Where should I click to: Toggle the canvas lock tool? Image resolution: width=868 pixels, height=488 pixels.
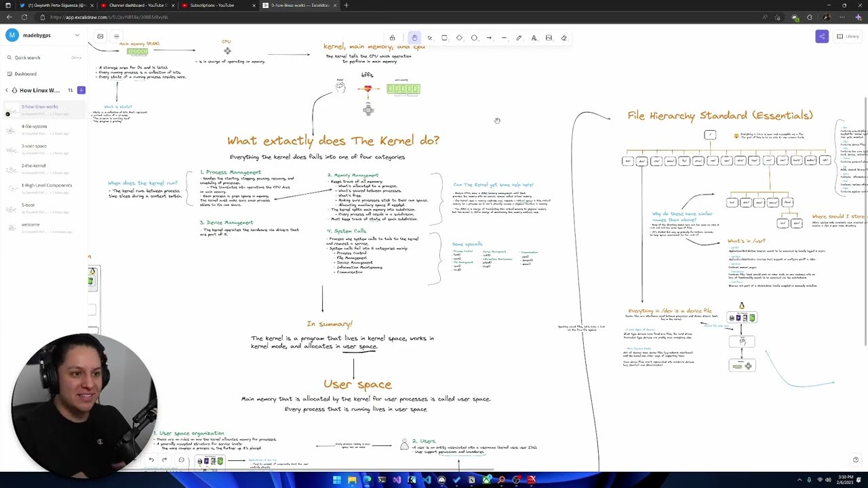[392, 38]
